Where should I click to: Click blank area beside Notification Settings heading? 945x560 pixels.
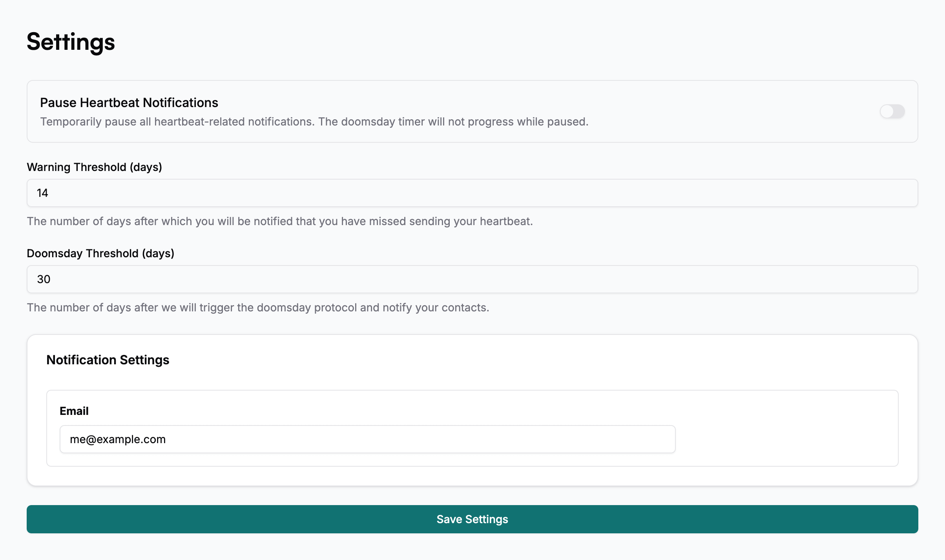510,360
